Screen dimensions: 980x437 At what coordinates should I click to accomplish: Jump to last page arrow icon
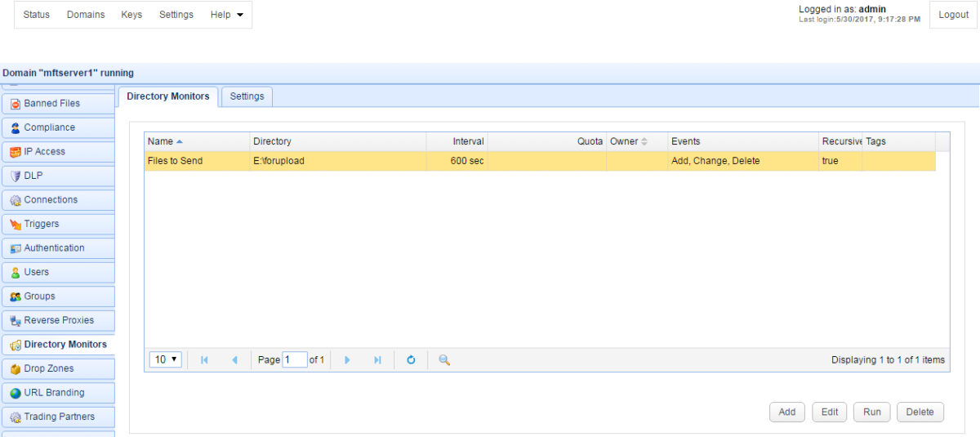[377, 360]
